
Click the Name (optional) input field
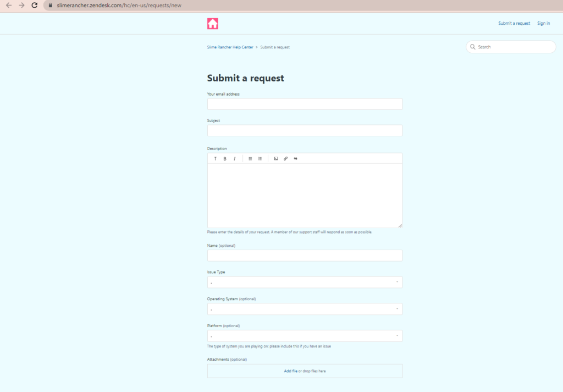[x=305, y=256]
